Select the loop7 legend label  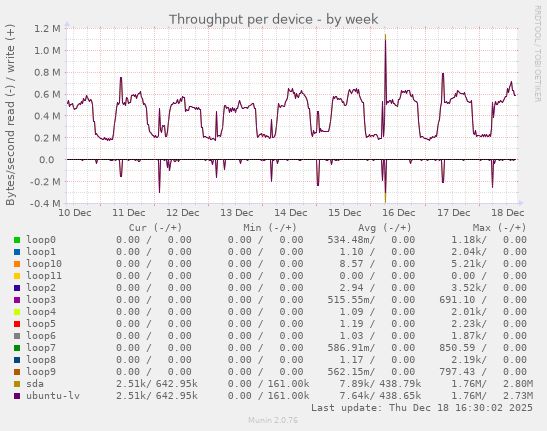pyautogui.click(x=41, y=348)
